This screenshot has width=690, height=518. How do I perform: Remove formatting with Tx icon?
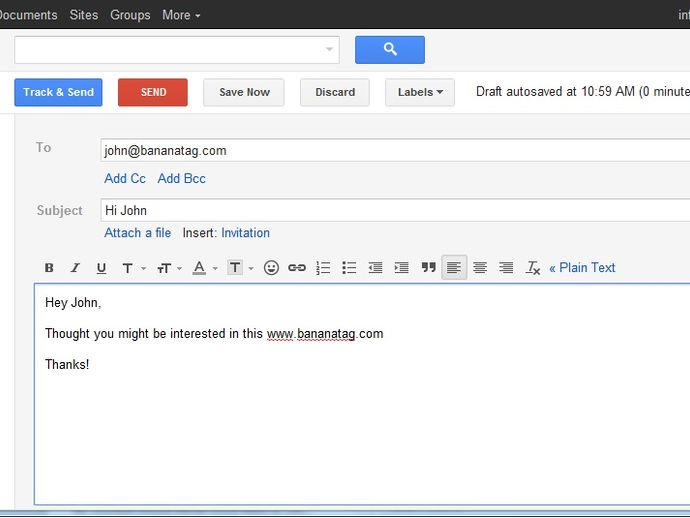coord(533,268)
